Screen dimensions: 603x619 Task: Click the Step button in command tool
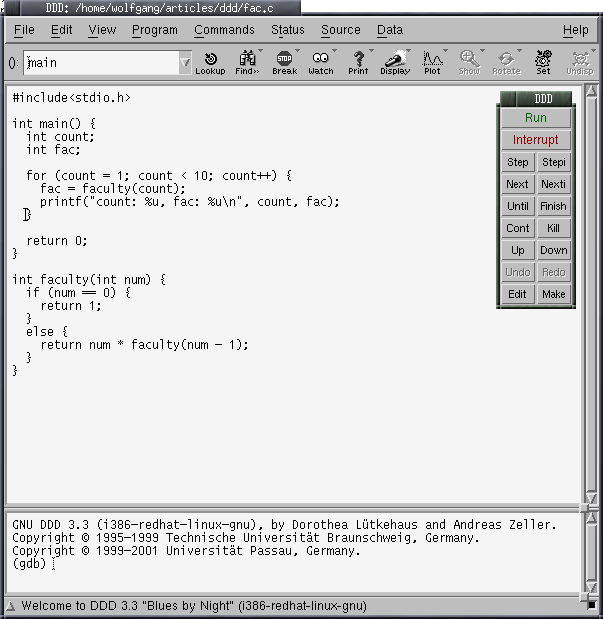pyautogui.click(x=518, y=162)
